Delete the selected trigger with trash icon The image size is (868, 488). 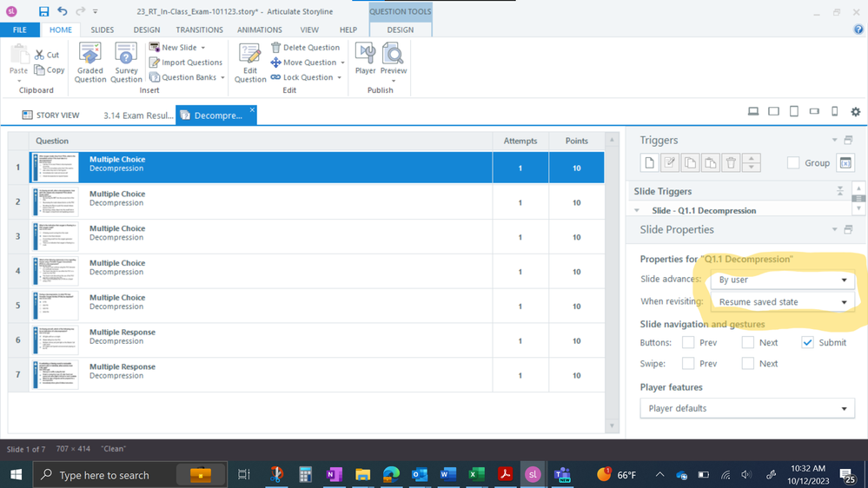(731, 163)
